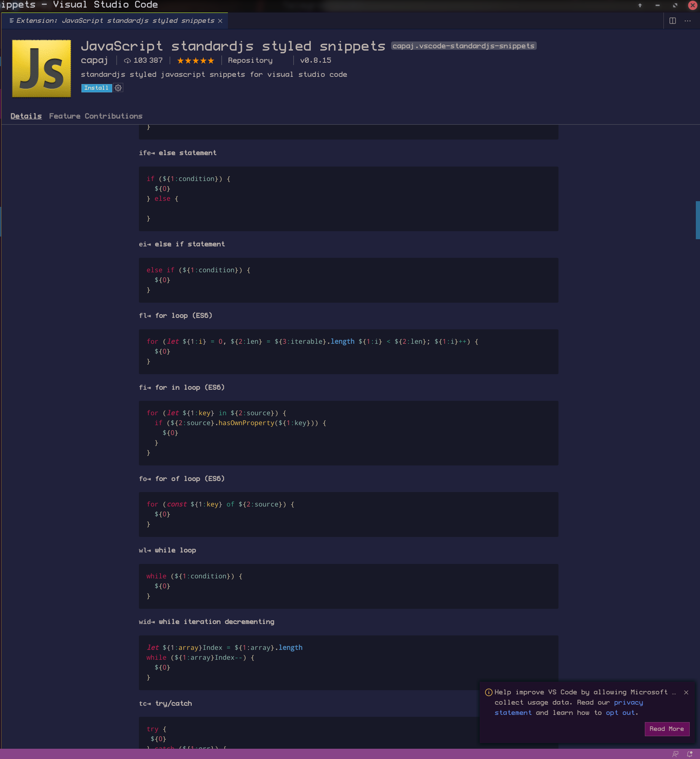The width and height of the screenshot is (700, 759).
Task: Click the 'wl while loop' heading
Action: point(167,550)
